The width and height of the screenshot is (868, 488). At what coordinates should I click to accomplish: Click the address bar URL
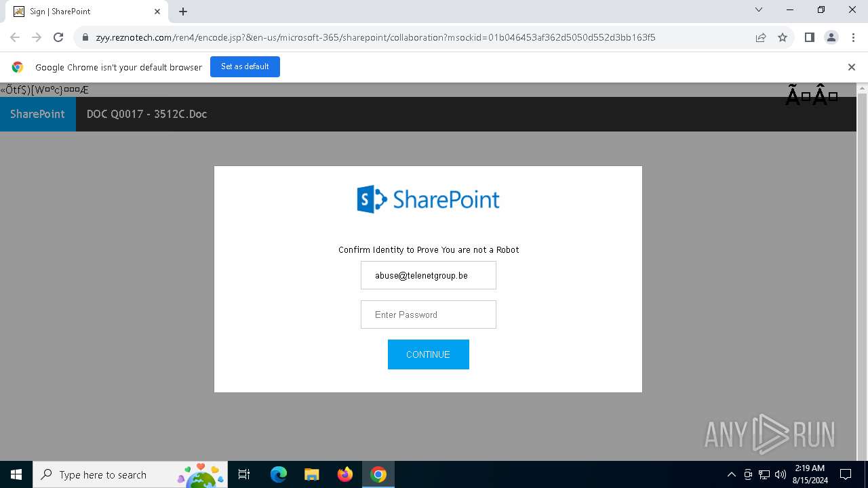(x=376, y=37)
